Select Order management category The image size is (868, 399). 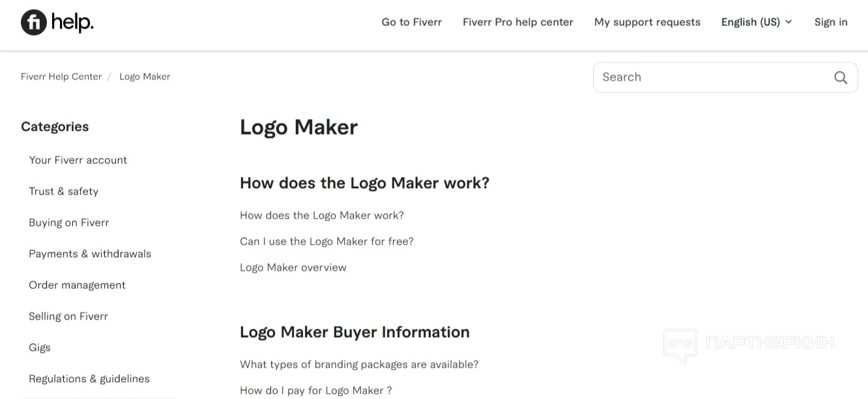click(x=77, y=285)
